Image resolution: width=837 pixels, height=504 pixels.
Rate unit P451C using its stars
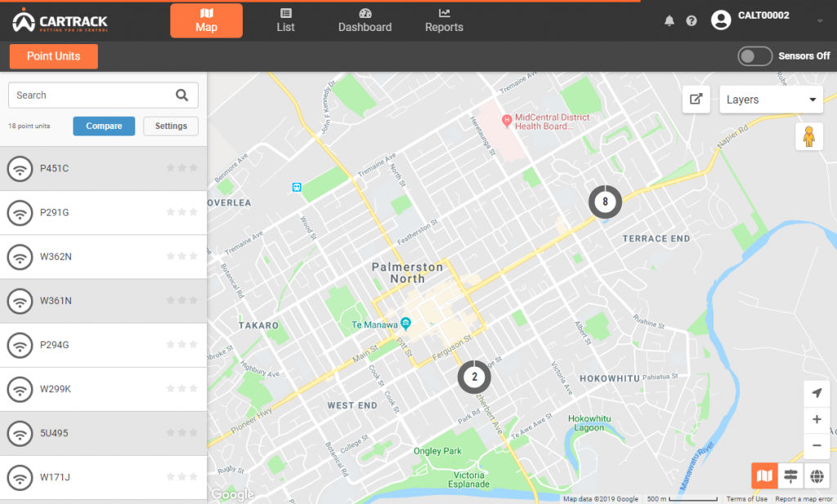tap(181, 168)
